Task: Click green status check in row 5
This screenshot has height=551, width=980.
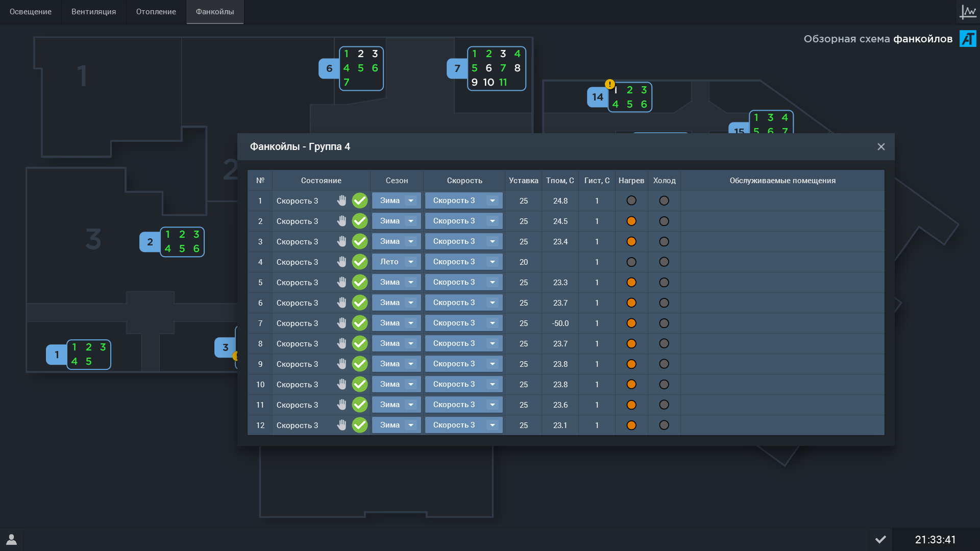Action: click(360, 282)
